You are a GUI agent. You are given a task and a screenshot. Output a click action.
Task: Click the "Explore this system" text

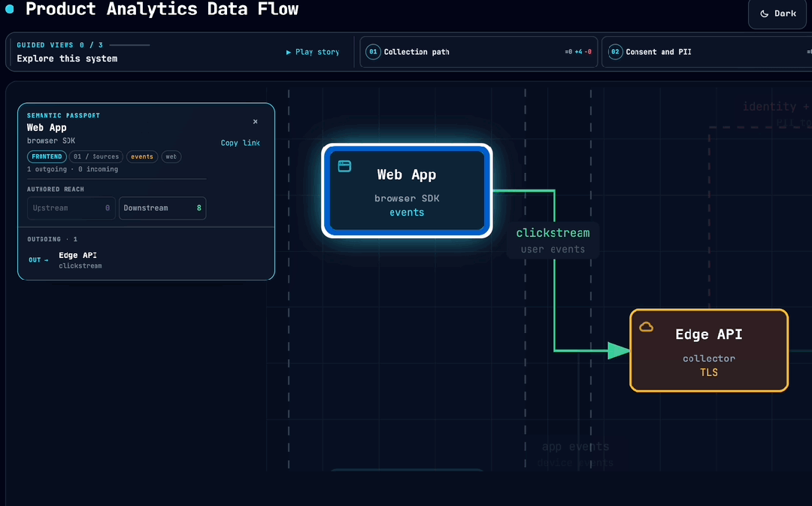[67, 59]
